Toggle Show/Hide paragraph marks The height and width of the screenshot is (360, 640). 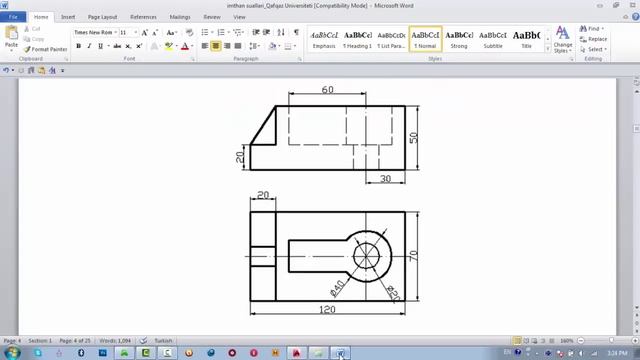point(296,32)
